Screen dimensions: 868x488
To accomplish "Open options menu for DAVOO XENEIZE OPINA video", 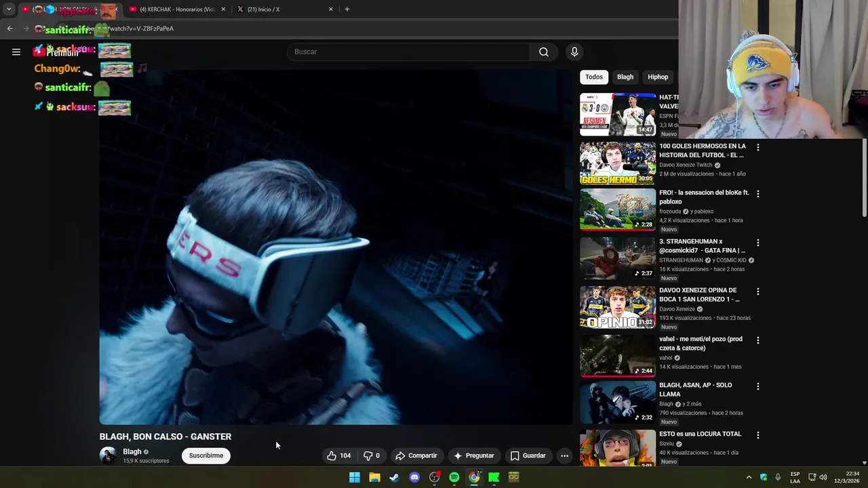I will [758, 291].
